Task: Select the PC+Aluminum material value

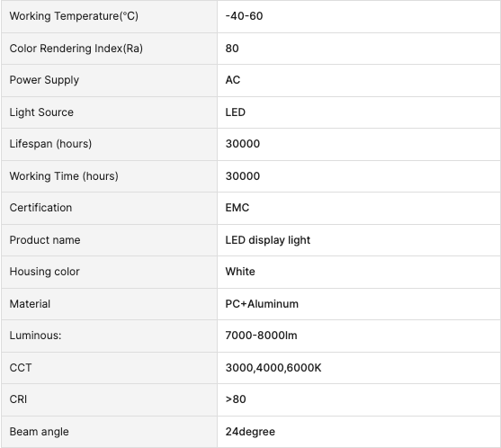Action: click(x=262, y=304)
